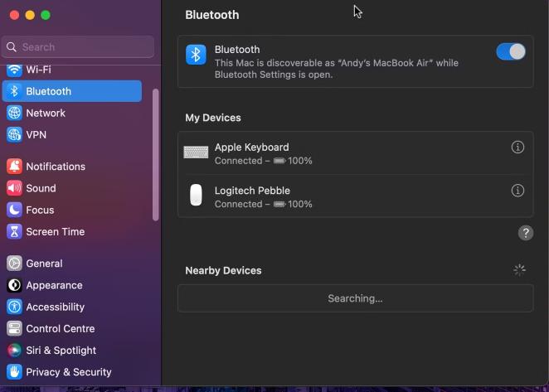Viewport: 549px width, 392px height.
Task: Select the Apple Keyboard device name
Action: point(252,148)
